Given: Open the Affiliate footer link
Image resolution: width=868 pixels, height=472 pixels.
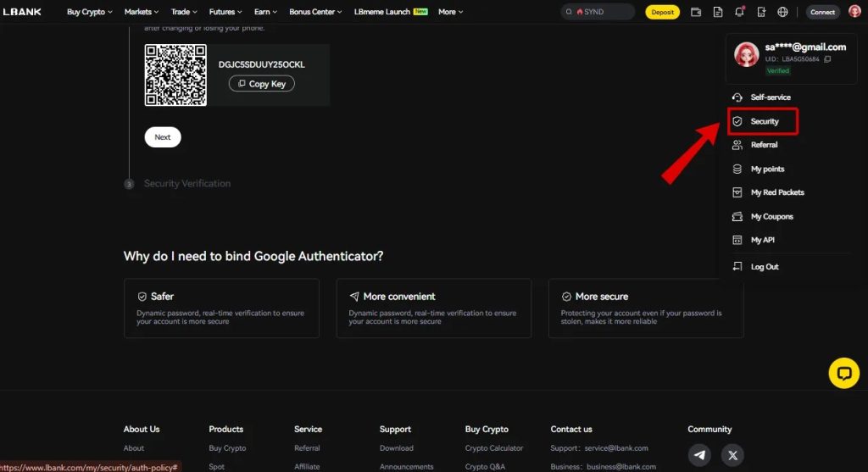Looking at the screenshot, I should click(307, 467).
